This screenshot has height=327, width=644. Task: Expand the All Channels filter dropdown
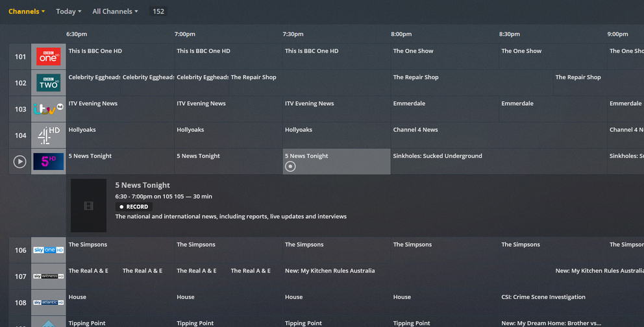[x=115, y=12]
